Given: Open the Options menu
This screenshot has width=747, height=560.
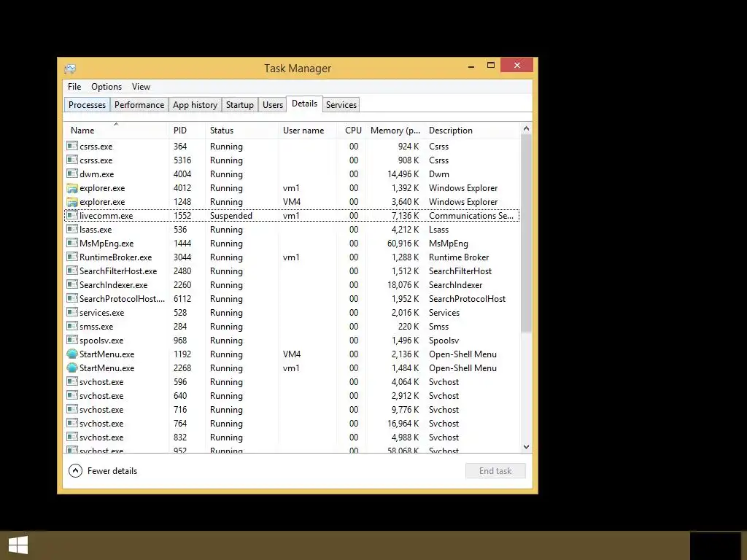Looking at the screenshot, I should pos(107,87).
